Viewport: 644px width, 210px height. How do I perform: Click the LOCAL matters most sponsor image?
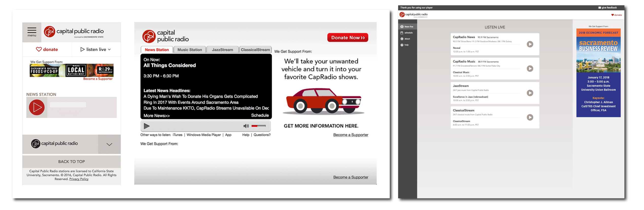(76, 71)
